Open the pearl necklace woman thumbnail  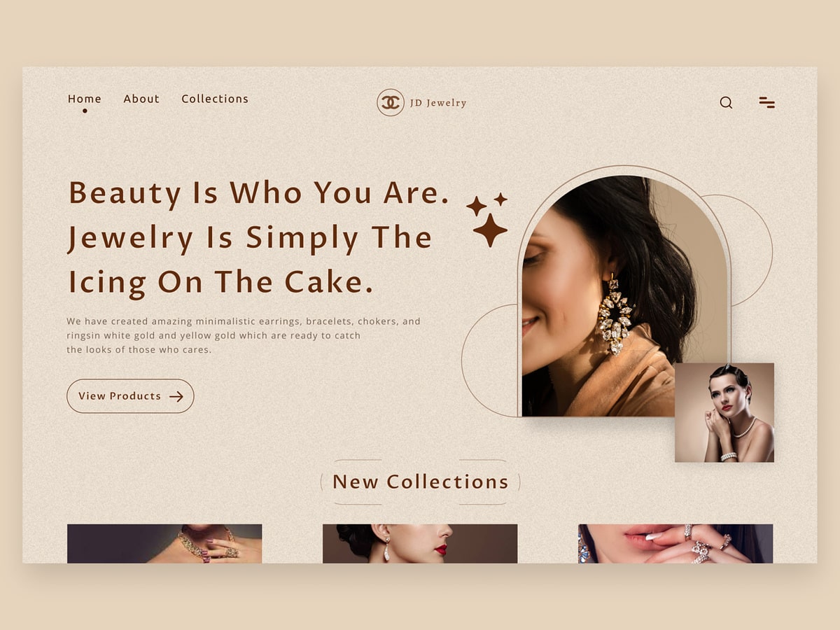coord(724,412)
